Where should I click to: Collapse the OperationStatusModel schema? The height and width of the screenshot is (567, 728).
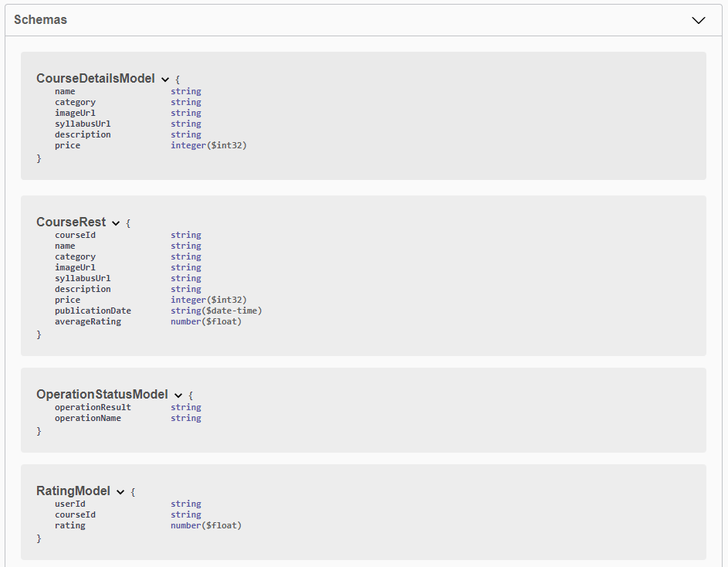click(178, 394)
